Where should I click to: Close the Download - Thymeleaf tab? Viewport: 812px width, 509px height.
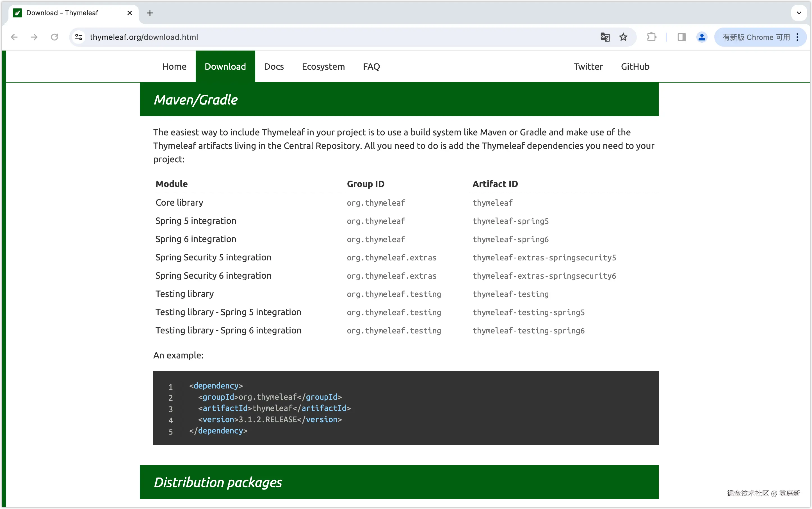129,13
